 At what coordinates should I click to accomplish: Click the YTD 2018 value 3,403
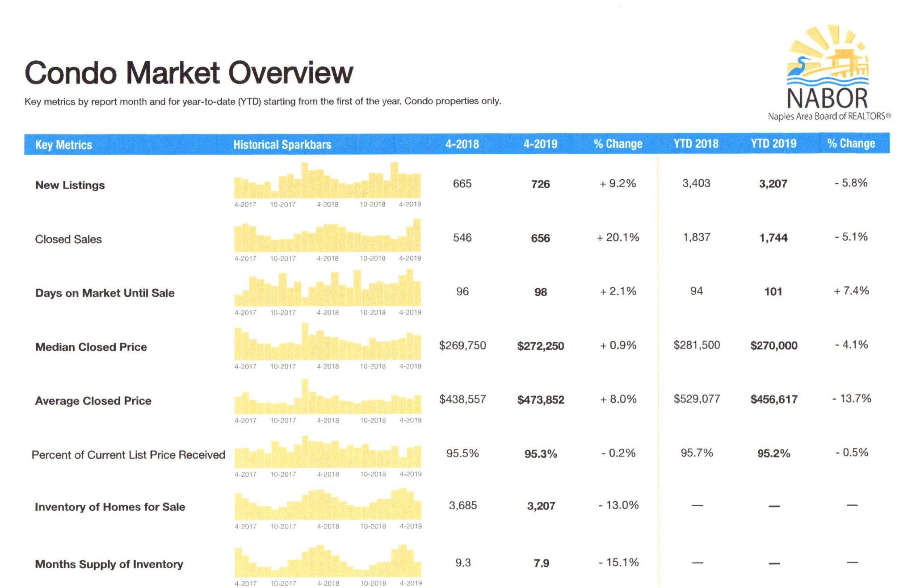(x=696, y=183)
